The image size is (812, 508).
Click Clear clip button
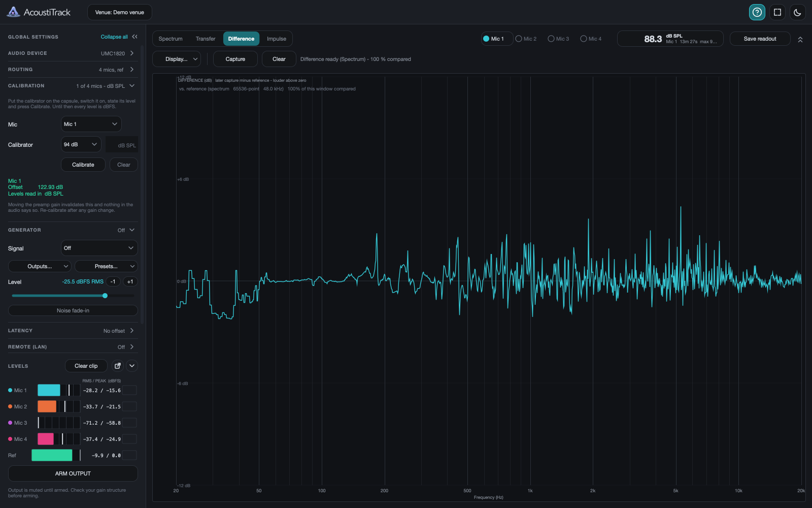86,366
